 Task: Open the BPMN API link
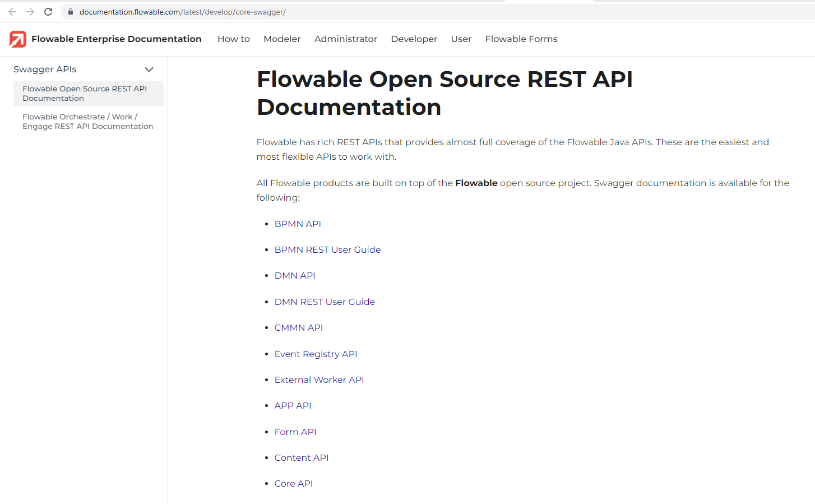click(x=298, y=224)
